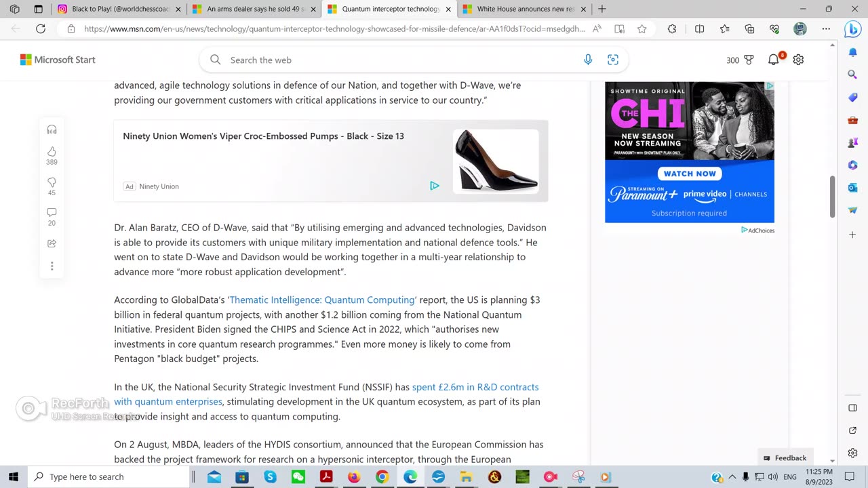Click the taskbar Type here to search box
The image size is (868, 488).
point(108,477)
